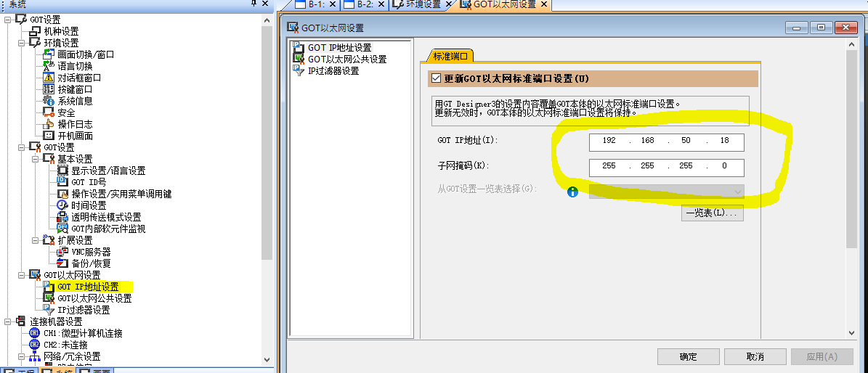Viewport: 868px width, 373px height.
Task: Select the 标准端口 tab
Action: pyautogui.click(x=450, y=56)
